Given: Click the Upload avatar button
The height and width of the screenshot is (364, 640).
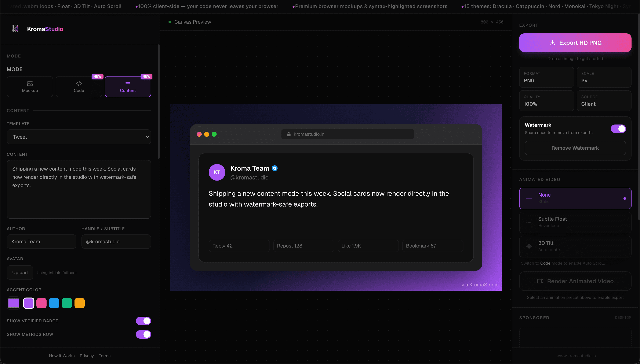Looking at the screenshot, I should (x=20, y=273).
